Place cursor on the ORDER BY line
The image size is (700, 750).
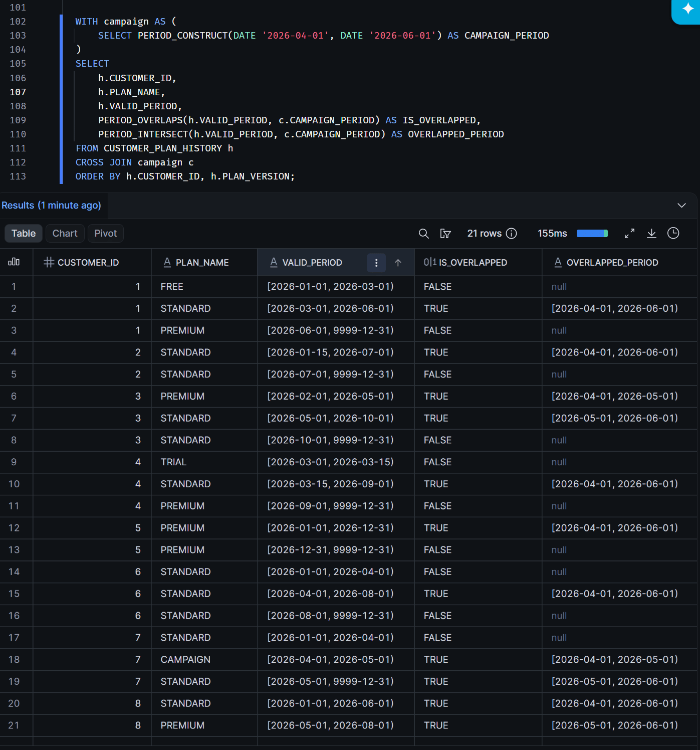[185, 176]
